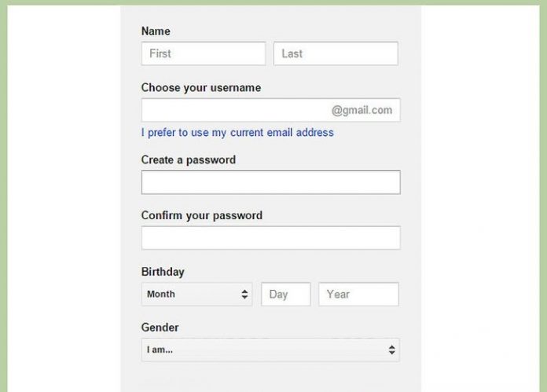Click blank gray form area below Gender dropdown
Screen dimensions: 547x392
pos(270,377)
